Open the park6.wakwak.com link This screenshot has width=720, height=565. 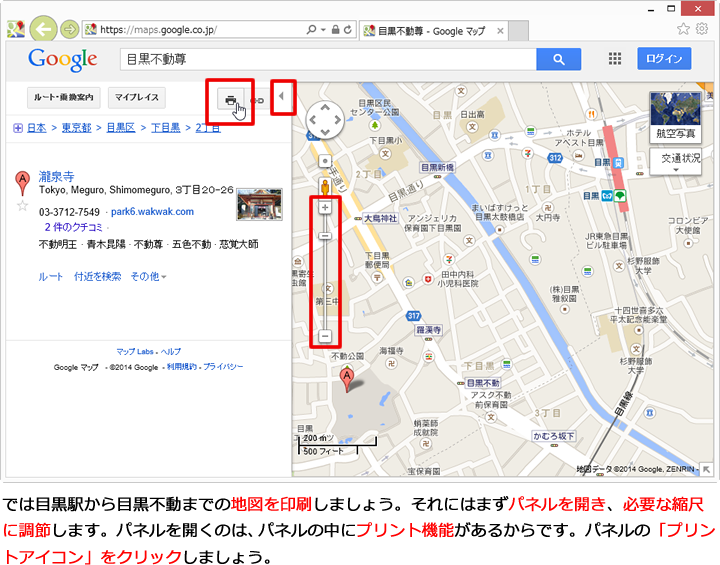[152, 212]
